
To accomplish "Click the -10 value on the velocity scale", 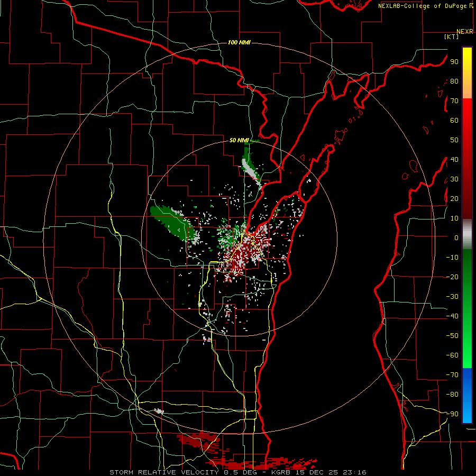I will [452, 258].
